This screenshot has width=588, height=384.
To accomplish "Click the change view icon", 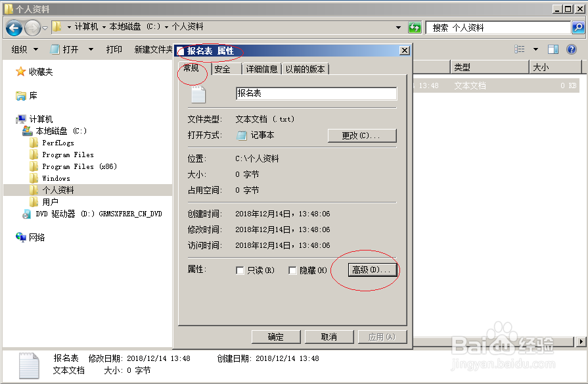I will click(x=520, y=49).
